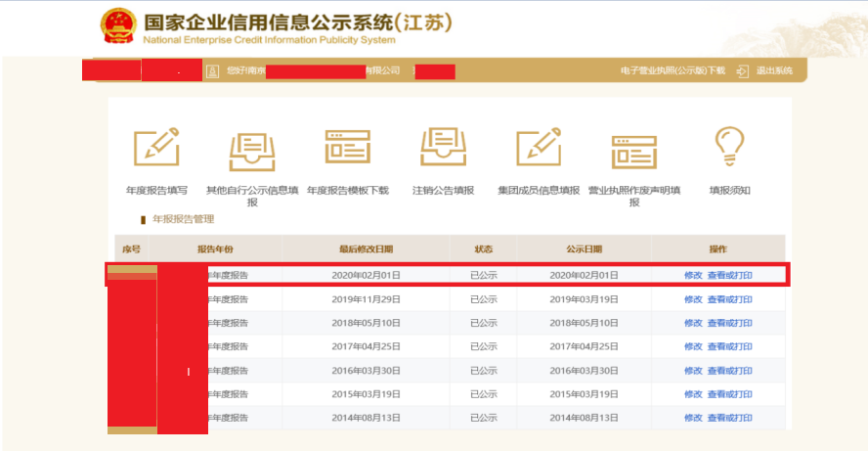Click the 序号 column header
The width and height of the screenshot is (868, 451).
pos(131,248)
